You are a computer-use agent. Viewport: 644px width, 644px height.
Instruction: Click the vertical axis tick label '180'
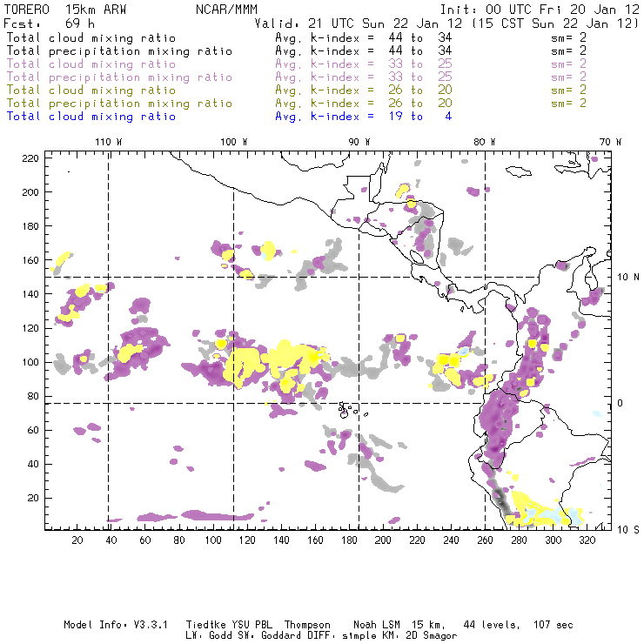point(30,226)
